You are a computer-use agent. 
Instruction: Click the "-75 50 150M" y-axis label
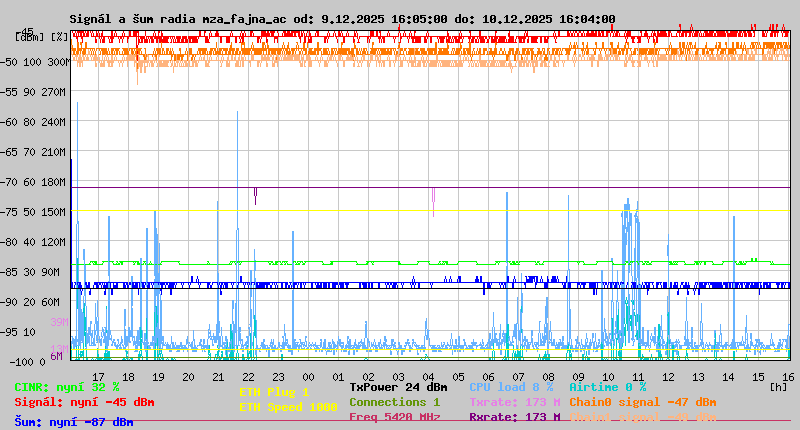(x=33, y=212)
